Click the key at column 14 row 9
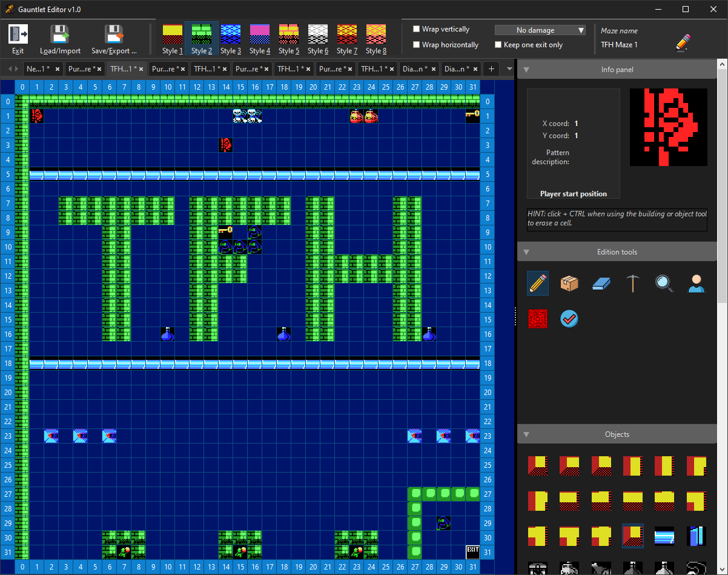This screenshot has width=728, height=575. 226,232
